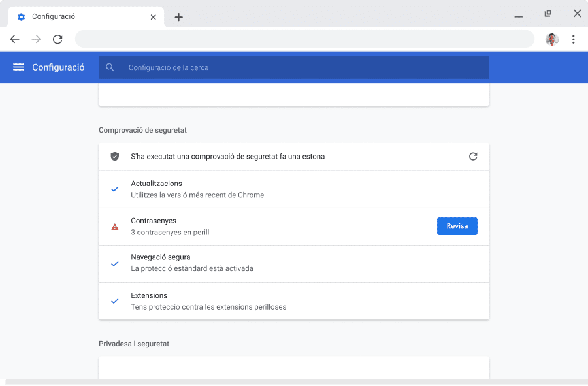Open the Navegació segura row

pyautogui.click(x=293, y=264)
